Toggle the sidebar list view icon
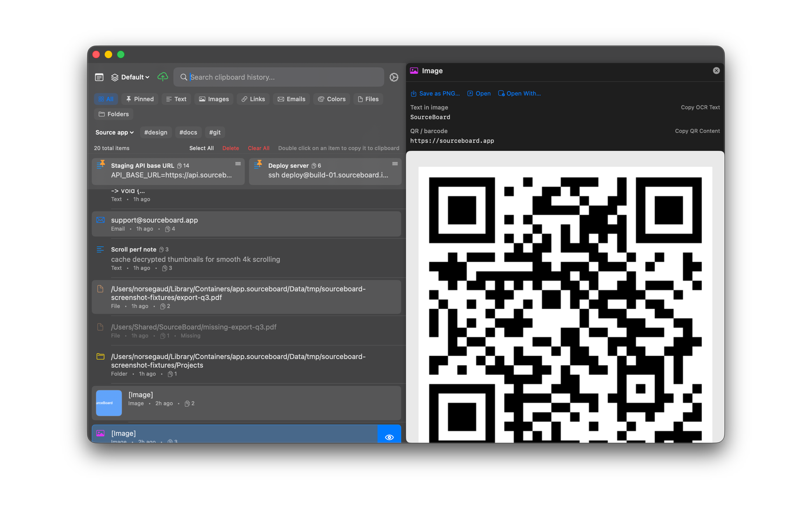This screenshot has width=812, height=508. point(99,77)
